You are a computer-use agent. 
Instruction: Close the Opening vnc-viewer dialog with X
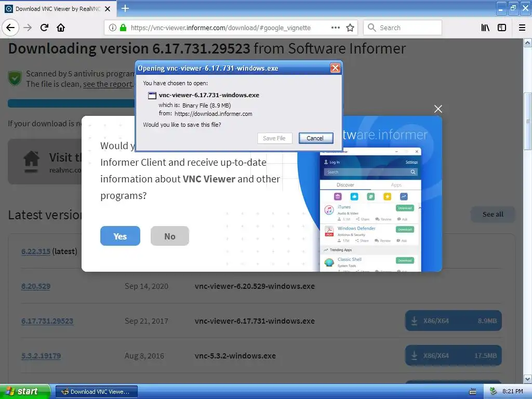[335, 68]
